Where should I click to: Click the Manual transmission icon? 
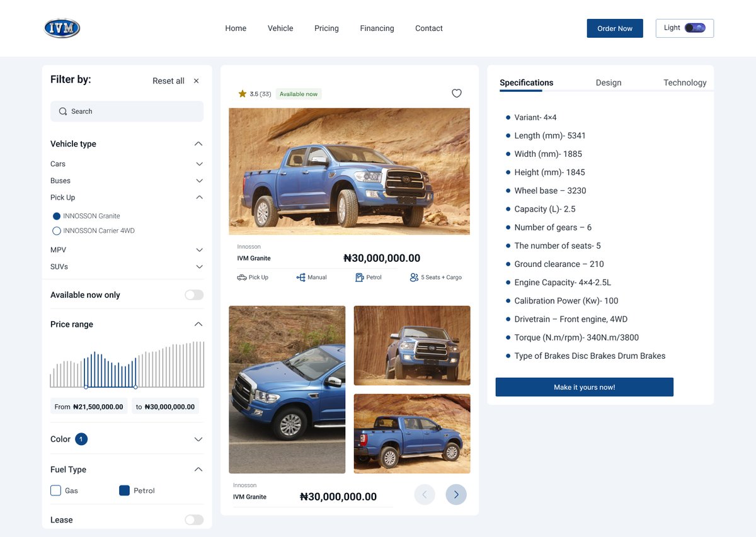301,277
